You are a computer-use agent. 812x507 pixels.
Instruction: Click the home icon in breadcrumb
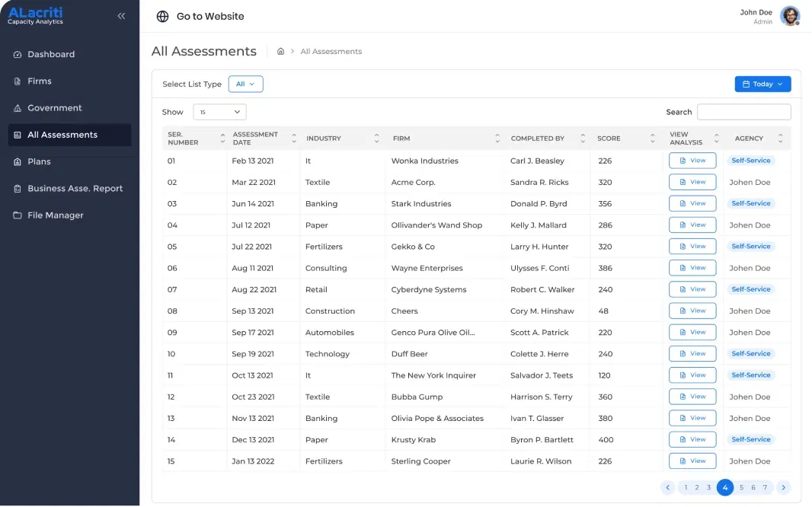280,52
